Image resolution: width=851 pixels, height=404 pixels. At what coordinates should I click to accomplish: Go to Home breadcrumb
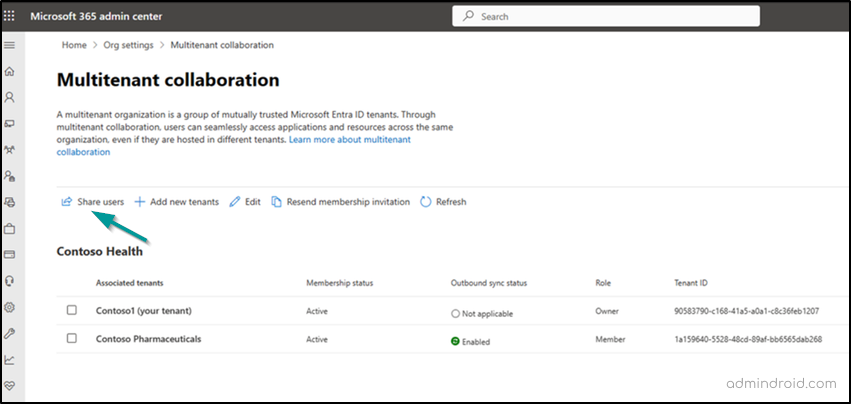(74, 45)
